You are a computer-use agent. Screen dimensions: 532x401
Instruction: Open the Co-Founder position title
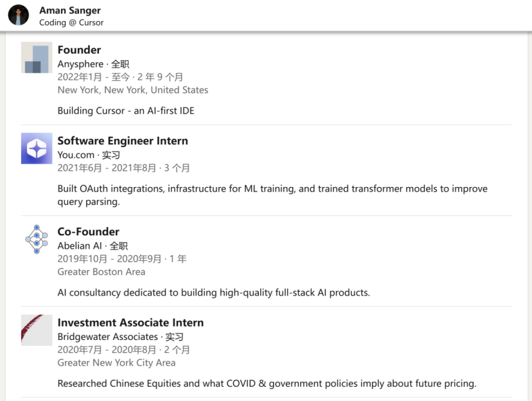click(88, 232)
